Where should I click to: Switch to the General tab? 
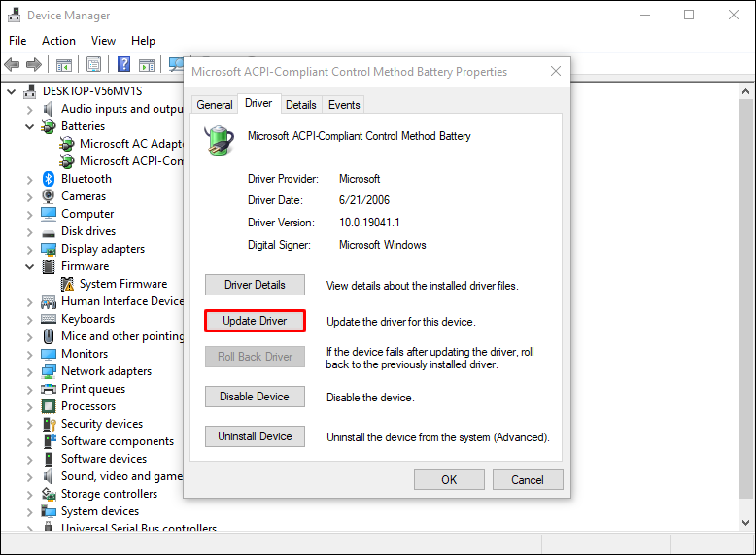pyautogui.click(x=215, y=105)
